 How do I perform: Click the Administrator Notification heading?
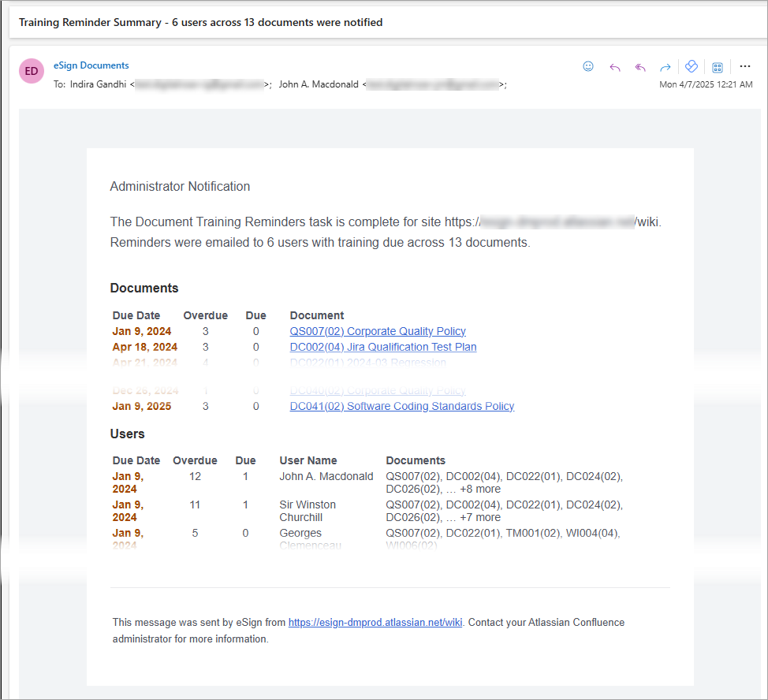(x=180, y=187)
